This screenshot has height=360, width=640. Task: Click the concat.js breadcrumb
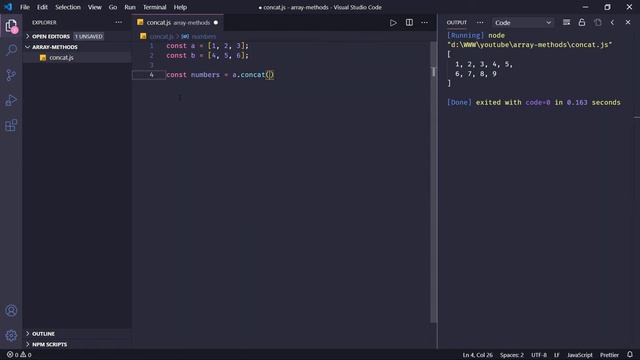162,36
